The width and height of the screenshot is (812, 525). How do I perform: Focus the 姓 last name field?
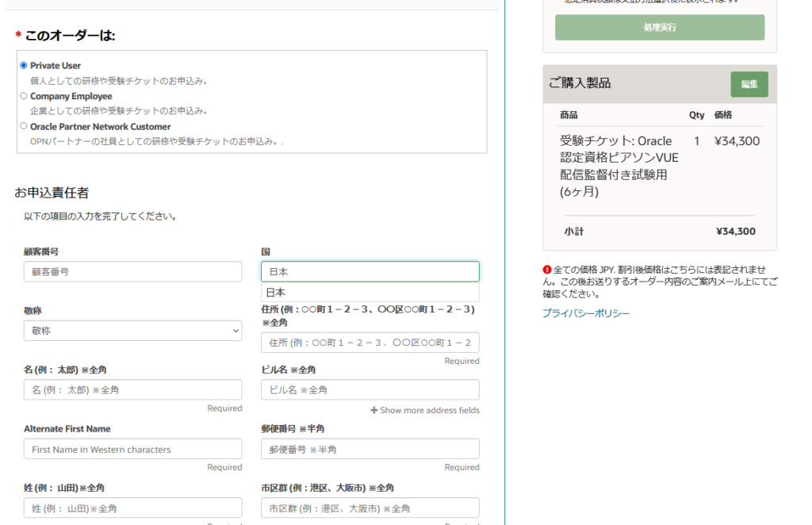(x=132, y=508)
